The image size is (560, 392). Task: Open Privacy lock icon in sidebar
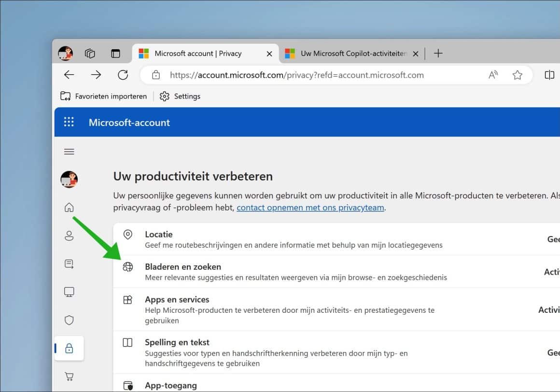point(69,348)
